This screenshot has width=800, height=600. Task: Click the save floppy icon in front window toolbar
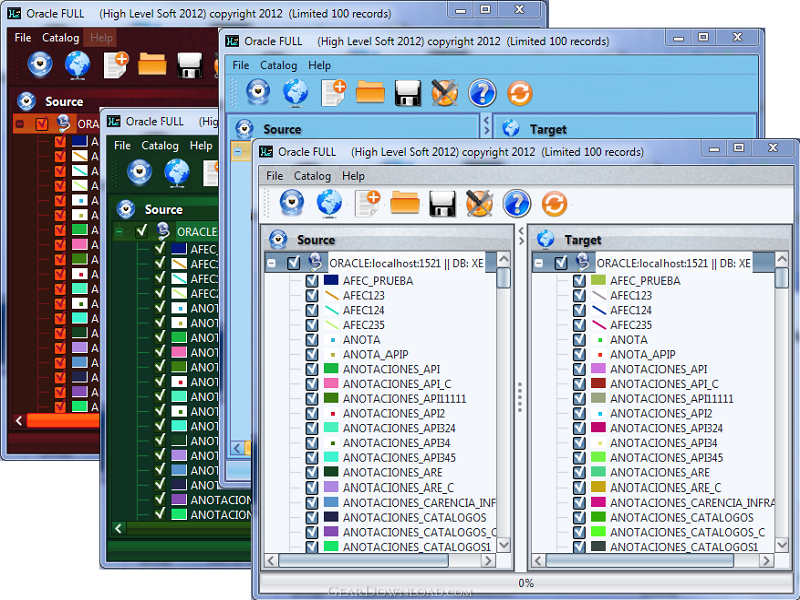[442, 204]
